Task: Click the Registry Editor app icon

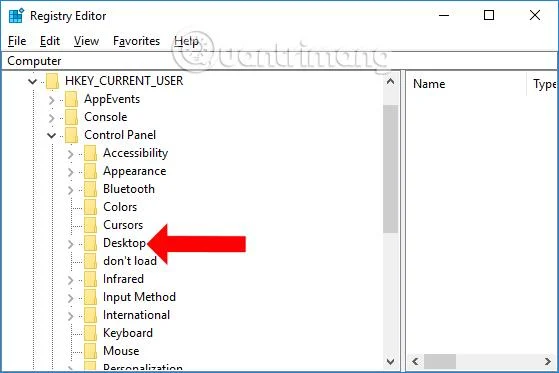Action: 16,16
